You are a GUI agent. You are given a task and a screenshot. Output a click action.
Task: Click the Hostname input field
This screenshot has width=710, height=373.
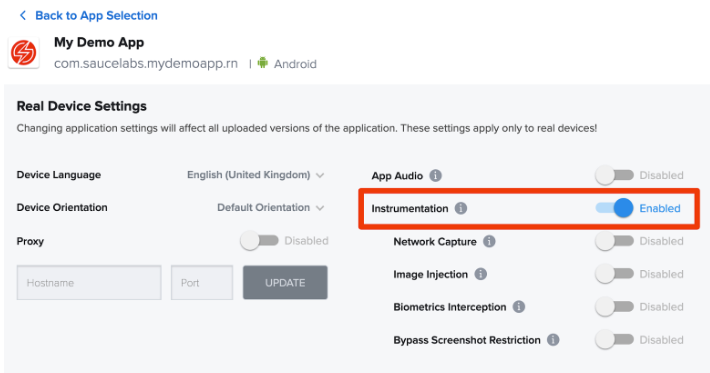[89, 282]
